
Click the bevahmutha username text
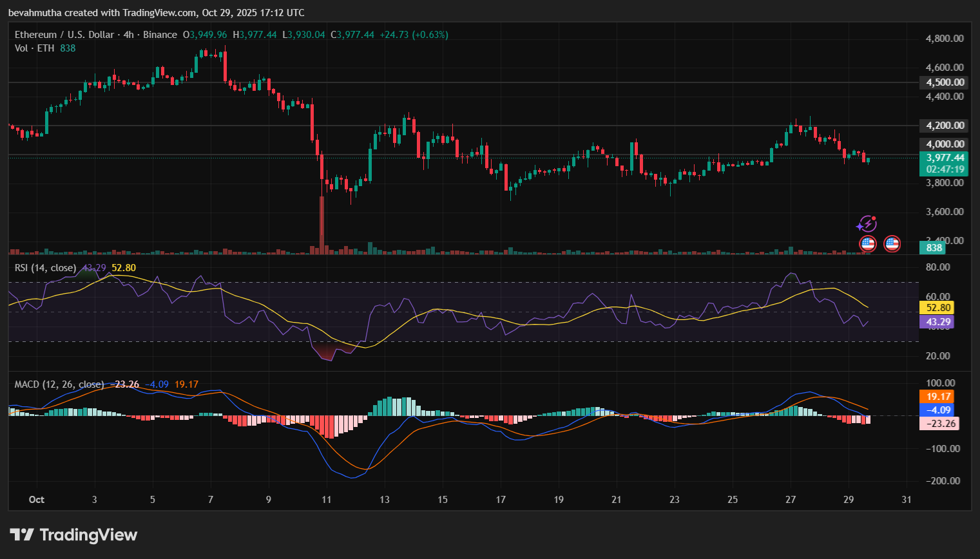click(x=35, y=12)
